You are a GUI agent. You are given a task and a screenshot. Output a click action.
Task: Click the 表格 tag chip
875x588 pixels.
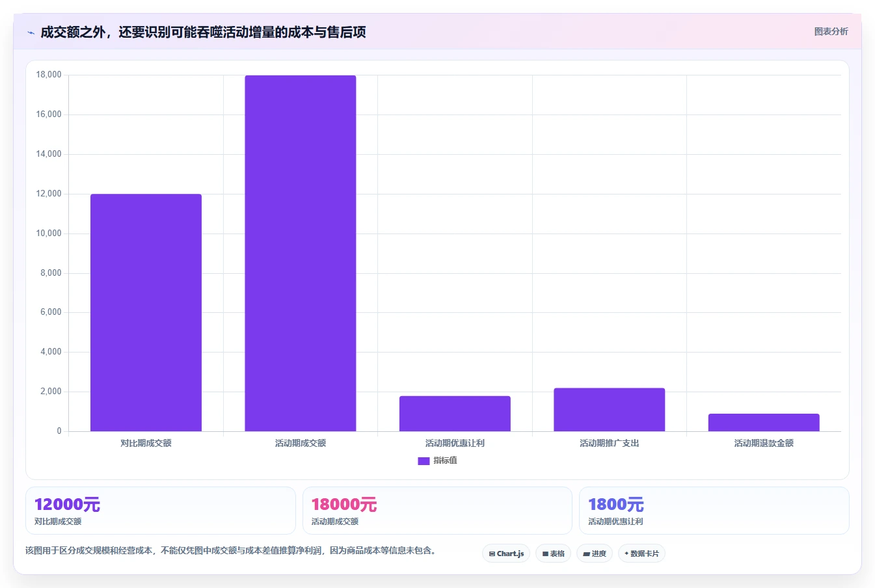[553, 554]
